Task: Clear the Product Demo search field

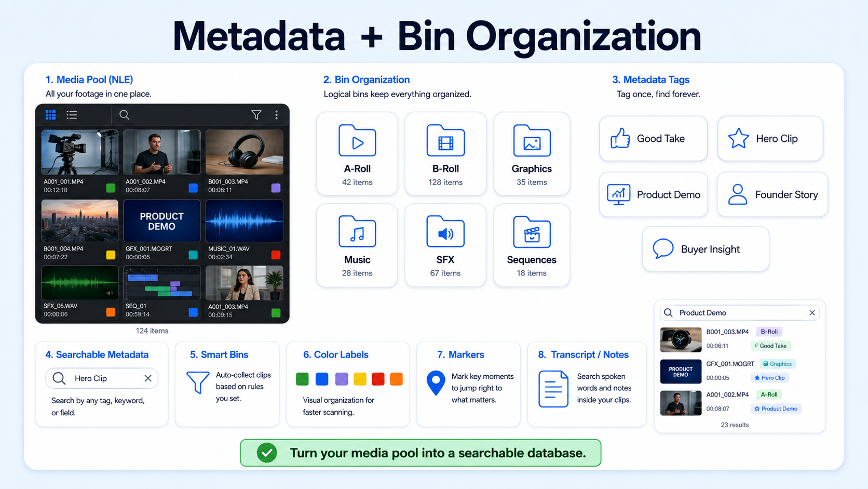Action: point(812,312)
